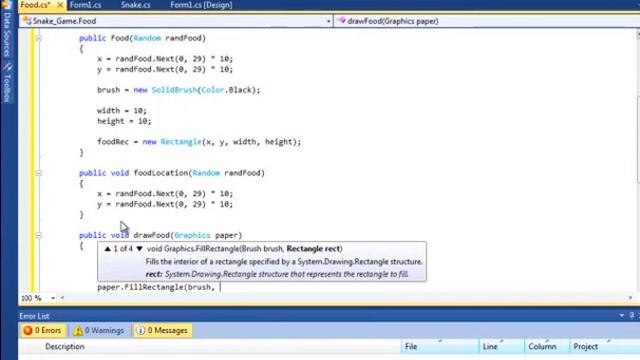Viewport: 640px width, 360px height.
Task: Toggle auto-hide pin on Error List
Action: pos(631,316)
